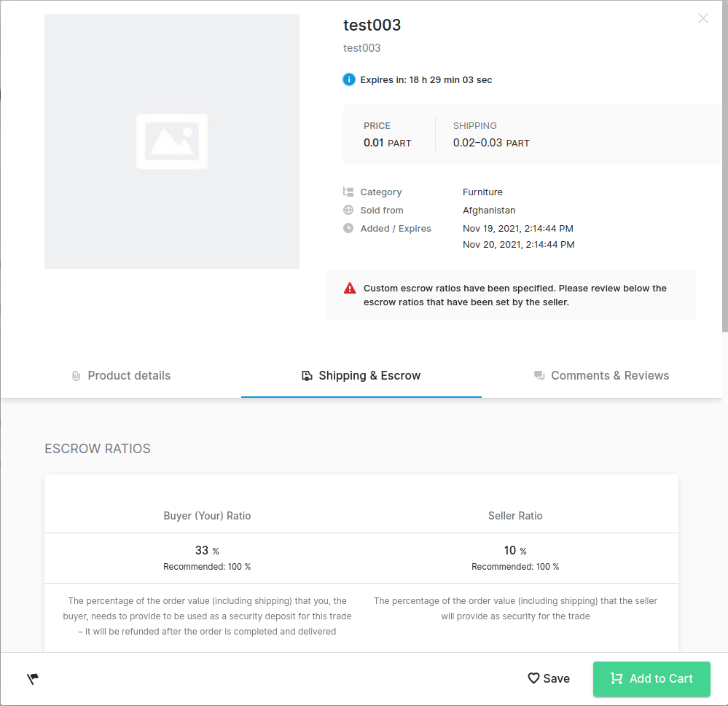The image size is (728, 706).
Task: Click the 0.02–0.03 PART shipping value
Action: (x=491, y=143)
